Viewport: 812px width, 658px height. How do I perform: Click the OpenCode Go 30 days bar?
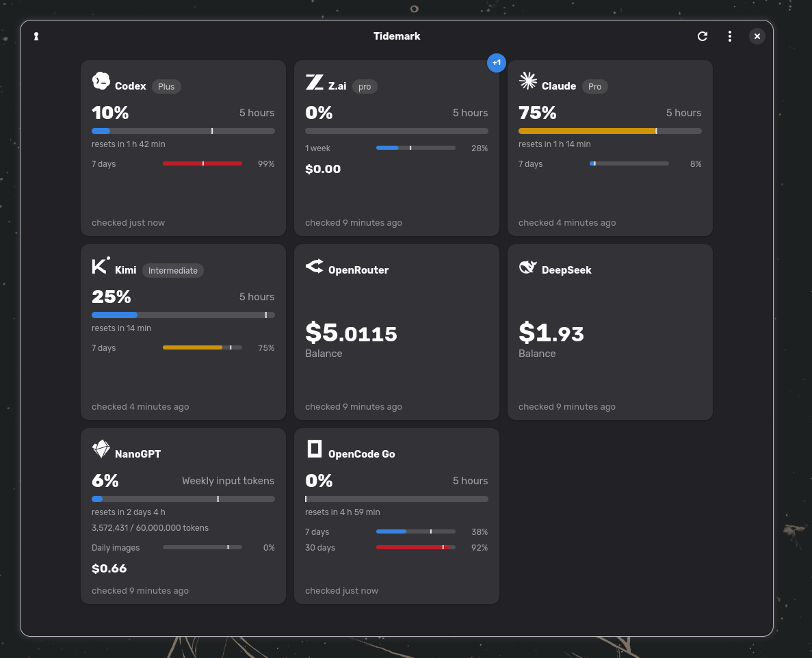click(416, 547)
